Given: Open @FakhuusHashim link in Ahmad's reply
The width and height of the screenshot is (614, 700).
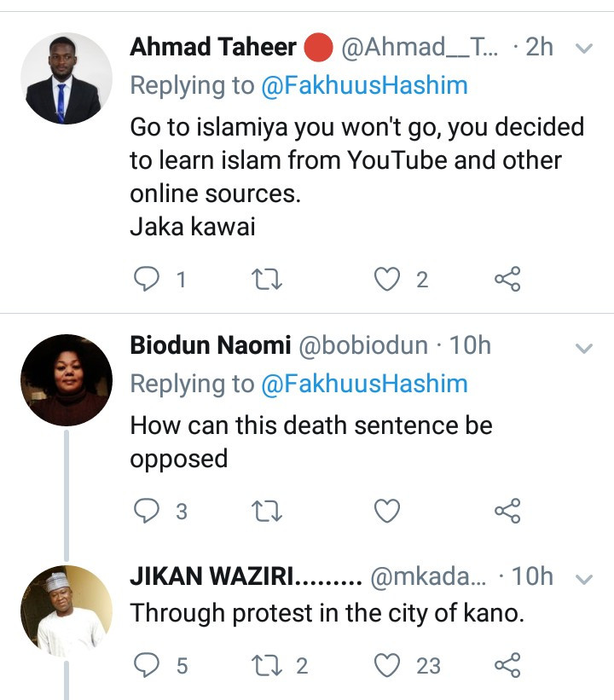Looking at the screenshot, I should [x=365, y=85].
